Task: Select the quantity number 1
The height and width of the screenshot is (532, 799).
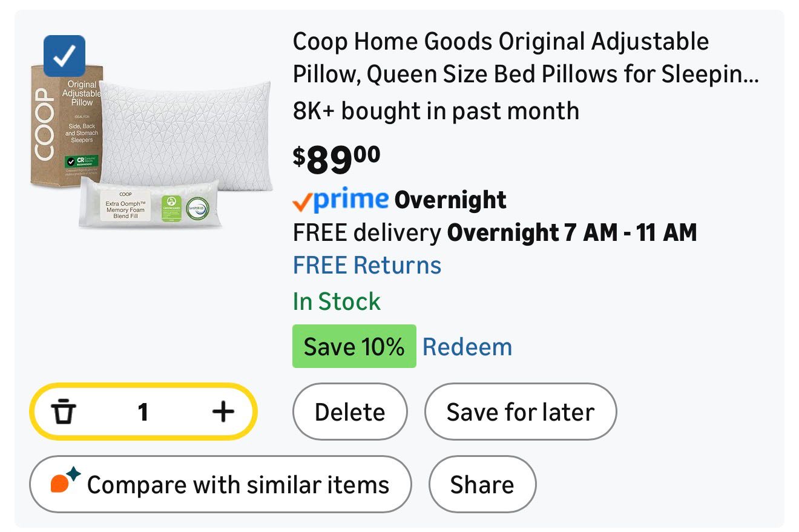Action: [x=143, y=412]
